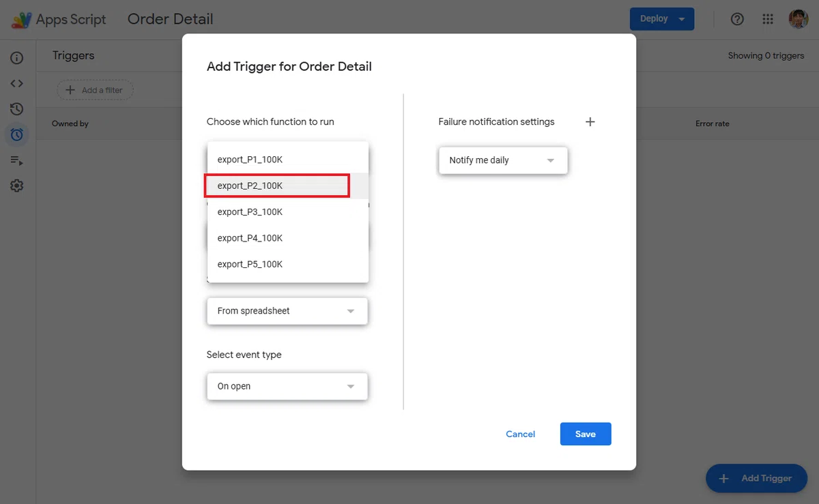Open the Triggers alarm clock icon
Image resolution: width=819 pixels, height=504 pixels.
tap(17, 134)
